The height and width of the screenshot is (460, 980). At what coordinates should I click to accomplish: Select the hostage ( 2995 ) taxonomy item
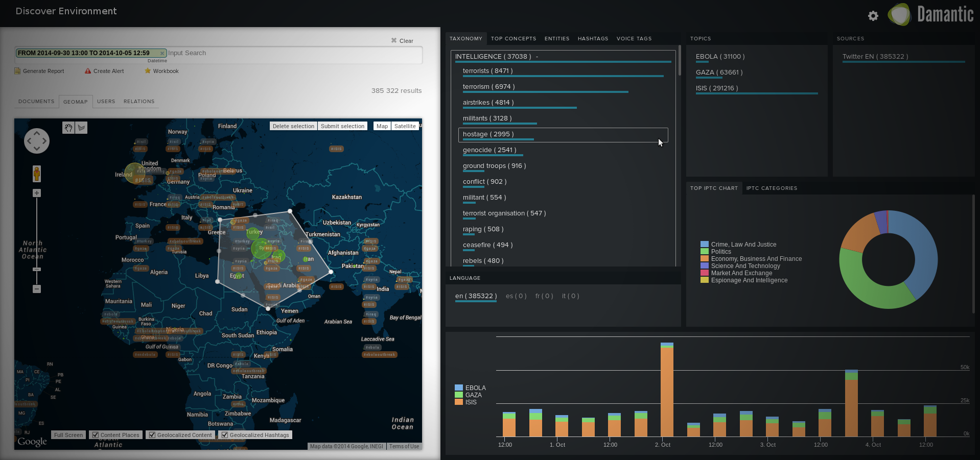tap(563, 135)
